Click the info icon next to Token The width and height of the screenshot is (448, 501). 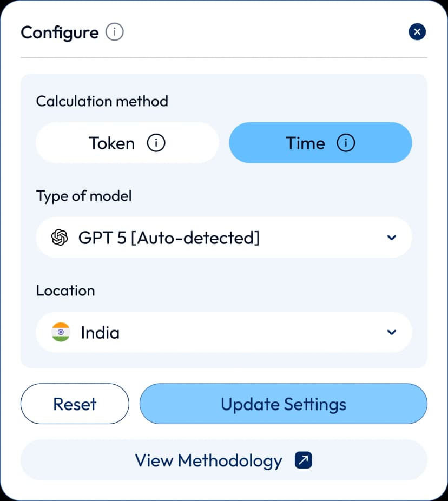click(156, 143)
